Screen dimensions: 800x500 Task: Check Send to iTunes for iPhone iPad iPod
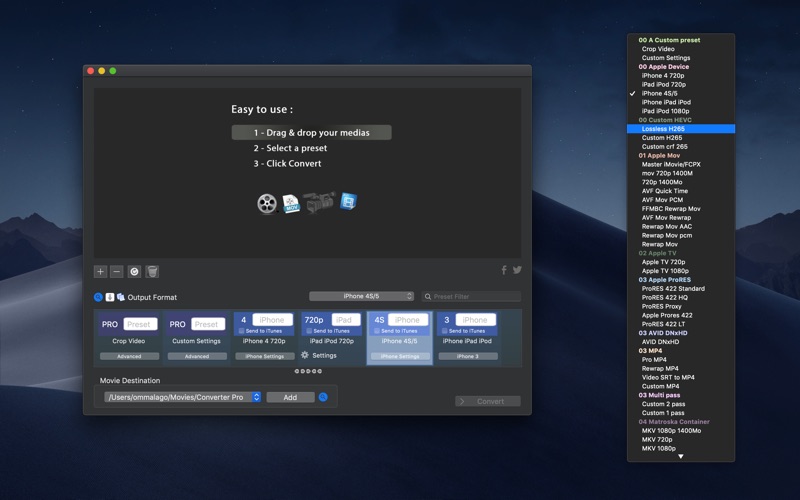(445, 331)
